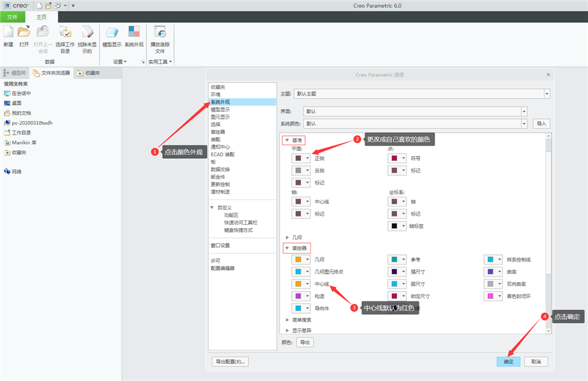
Task: Open the 实用工具 ribbon group dropdown
Action: [160, 62]
